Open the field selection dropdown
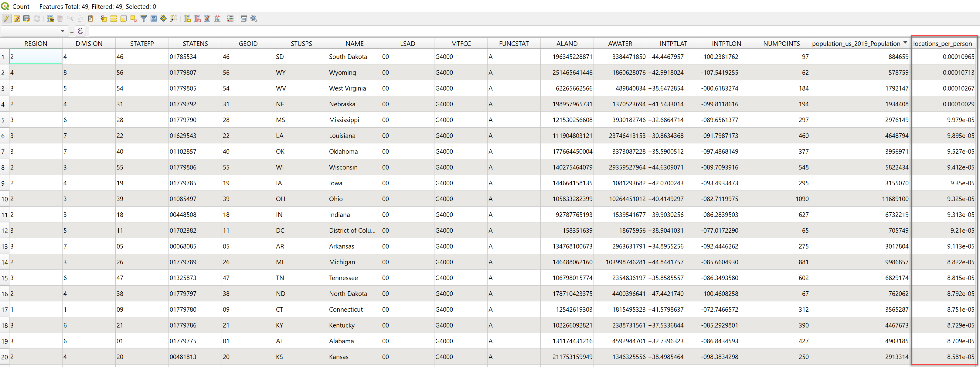The image size is (980, 367). pyautogui.click(x=34, y=31)
